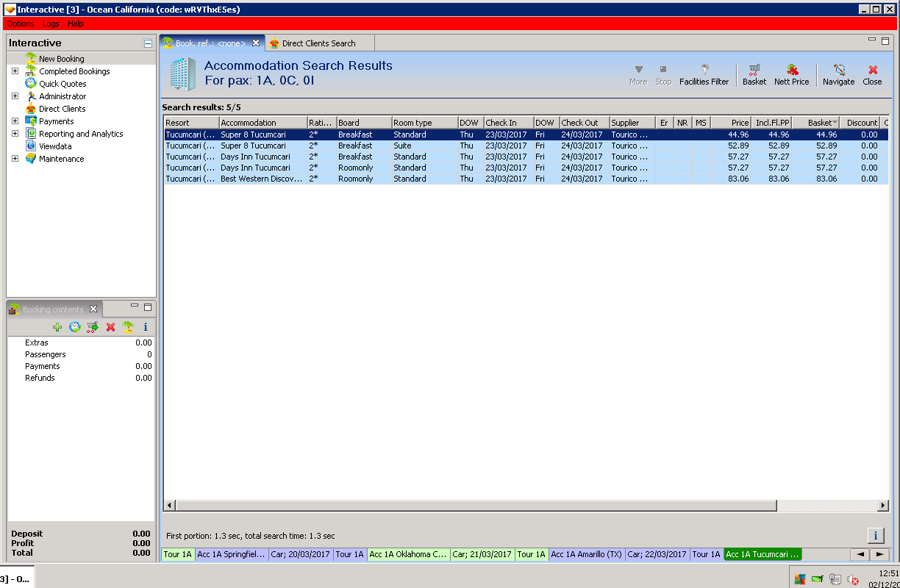Expand the Maintenance tree node
Image resolution: width=900 pixels, height=588 pixels.
[15, 159]
